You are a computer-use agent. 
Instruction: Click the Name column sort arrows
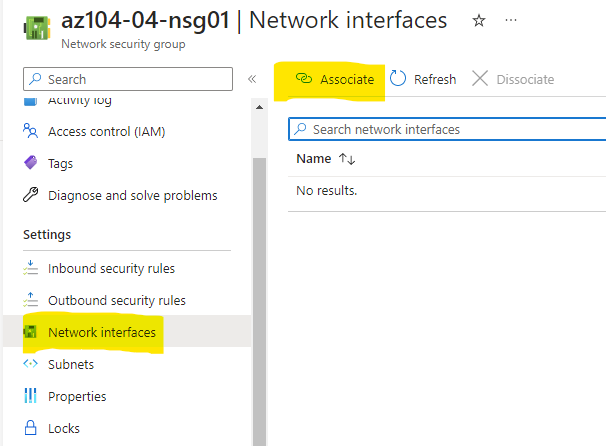347,159
